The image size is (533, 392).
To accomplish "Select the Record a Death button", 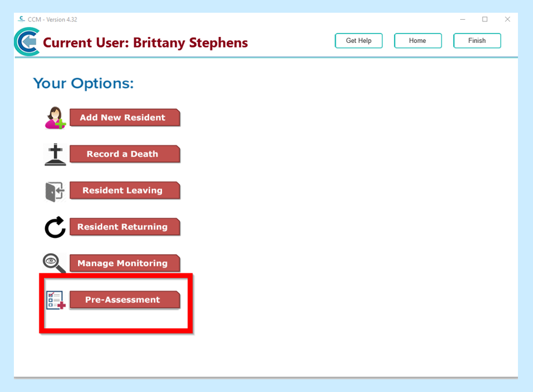I will 124,154.
